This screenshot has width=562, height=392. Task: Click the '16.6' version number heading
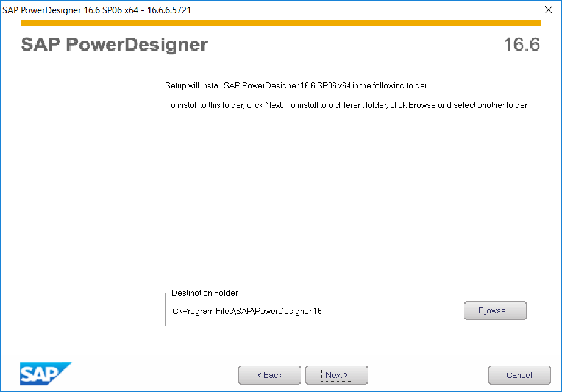(522, 45)
